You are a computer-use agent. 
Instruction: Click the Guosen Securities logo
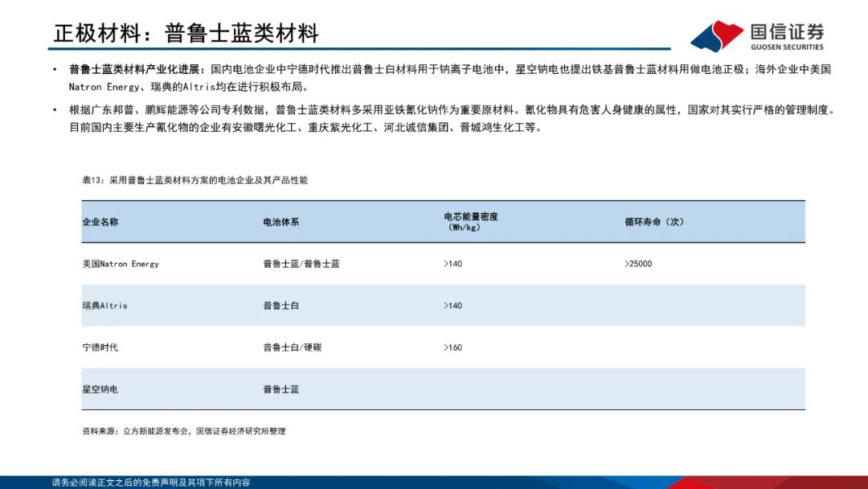(757, 36)
